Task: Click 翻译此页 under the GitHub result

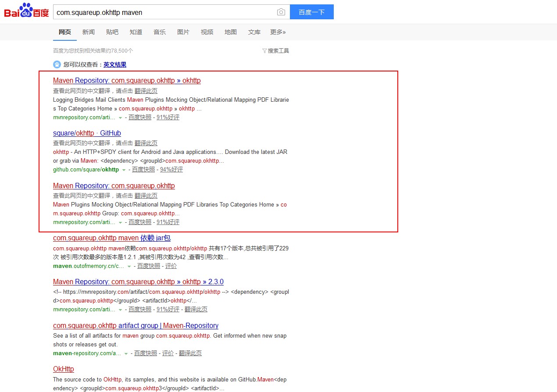Action: coord(146,143)
